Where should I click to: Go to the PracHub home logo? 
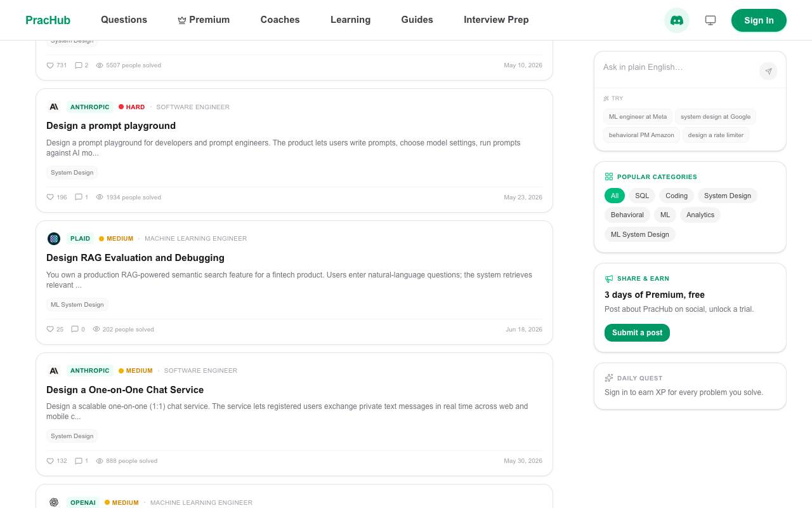[48, 20]
